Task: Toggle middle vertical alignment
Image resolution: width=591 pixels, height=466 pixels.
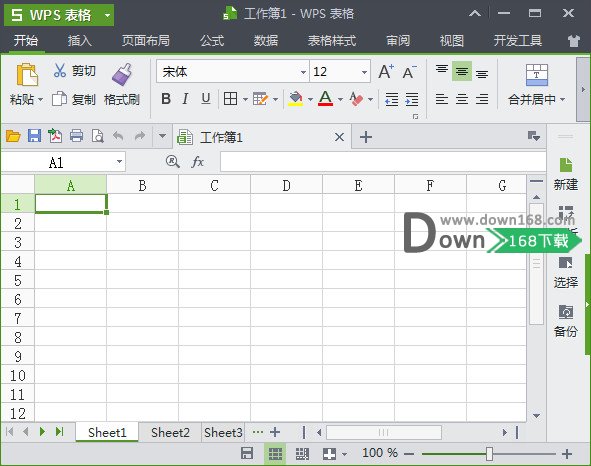Action: [462, 71]
